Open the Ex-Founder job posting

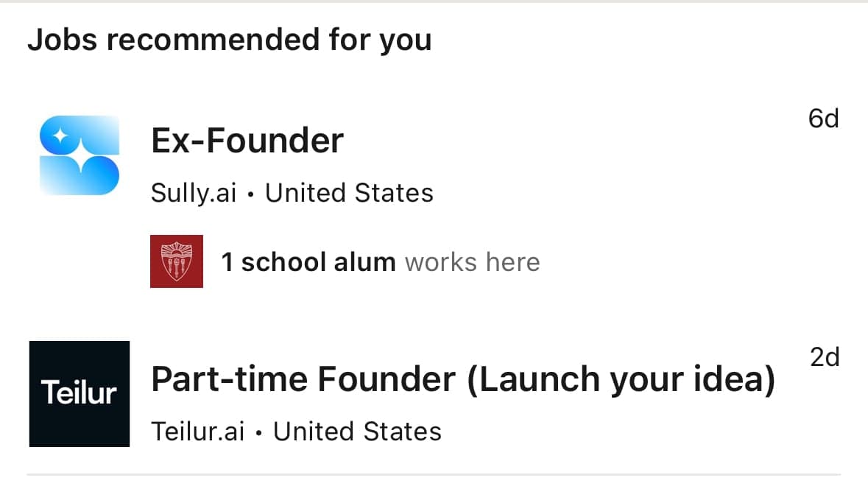(x=247, y=140)
